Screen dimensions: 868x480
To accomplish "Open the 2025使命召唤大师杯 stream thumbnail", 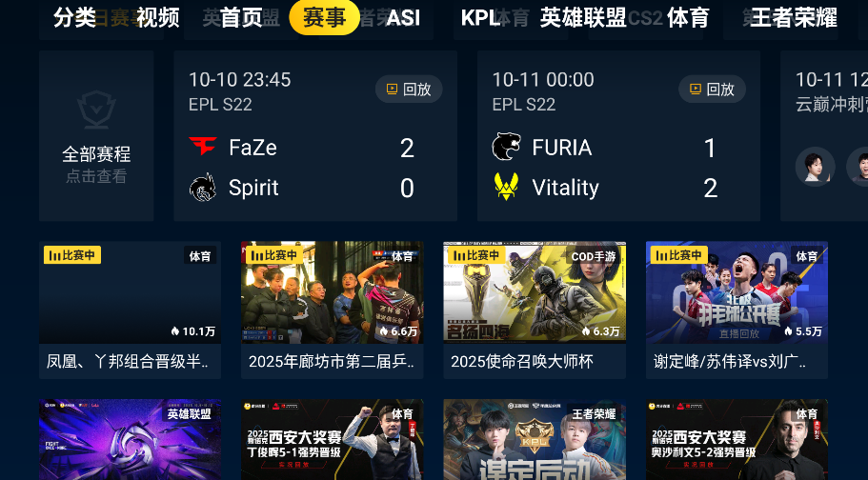I will tap(535, 292).
